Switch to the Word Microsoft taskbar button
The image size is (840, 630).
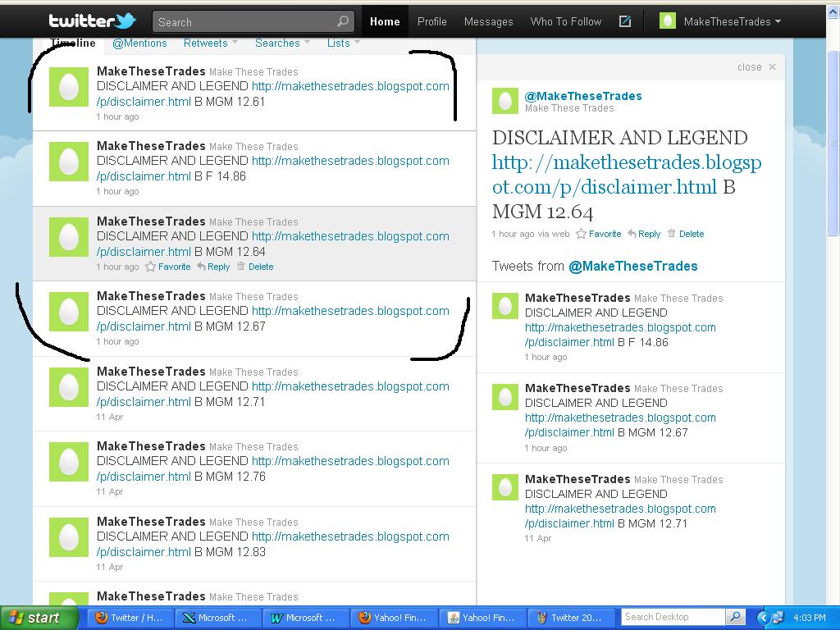[x=307, y=618]
